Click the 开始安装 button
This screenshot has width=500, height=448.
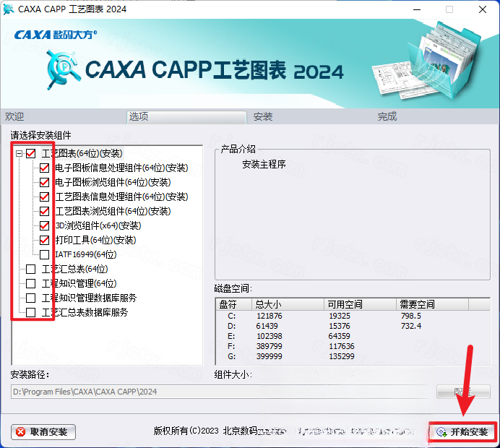(x=462, y=432)
